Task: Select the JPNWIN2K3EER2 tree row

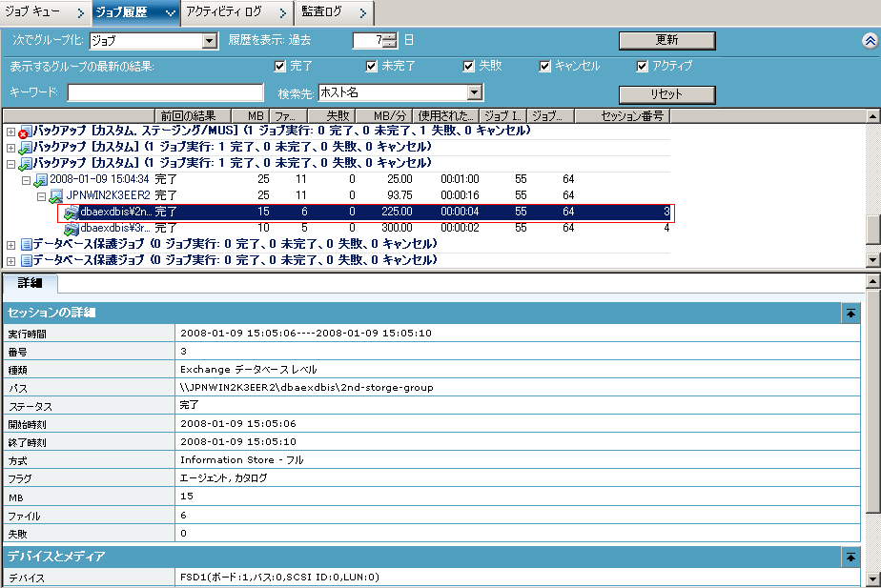Action: pyautogui.click(x=359, y=195)
